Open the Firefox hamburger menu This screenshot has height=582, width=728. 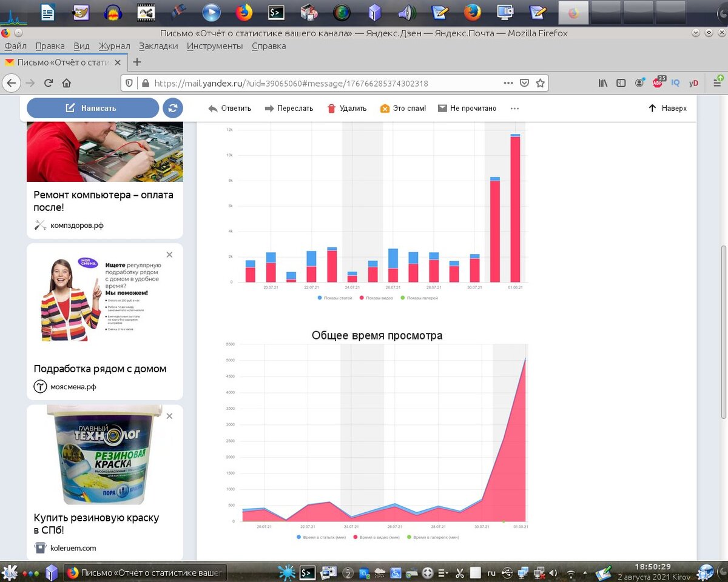tap(718, 83)
